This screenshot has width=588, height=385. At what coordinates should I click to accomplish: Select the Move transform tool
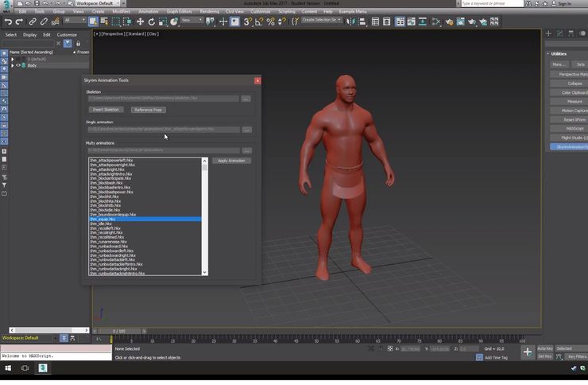141,21
